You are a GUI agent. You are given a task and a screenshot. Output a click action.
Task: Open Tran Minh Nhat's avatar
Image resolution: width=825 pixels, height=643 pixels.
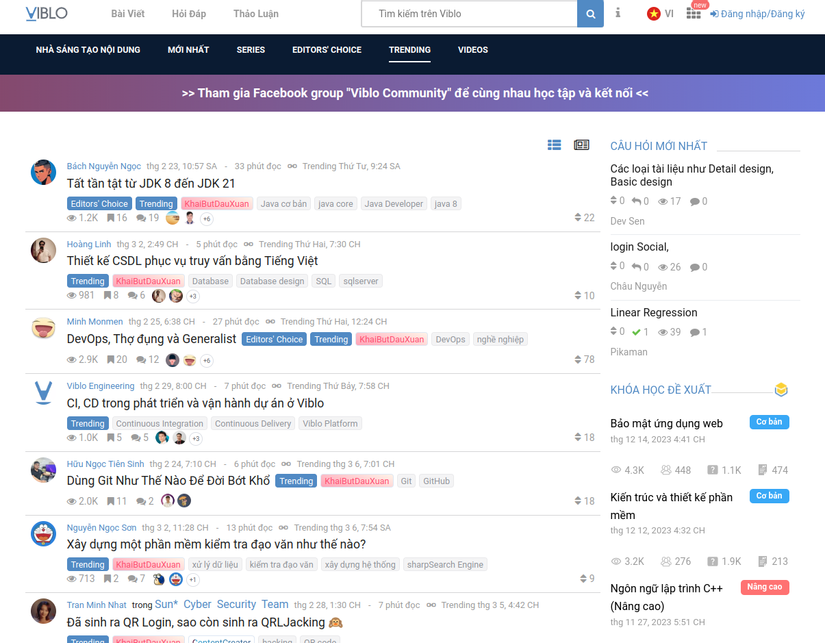click(x=43, y=611)
